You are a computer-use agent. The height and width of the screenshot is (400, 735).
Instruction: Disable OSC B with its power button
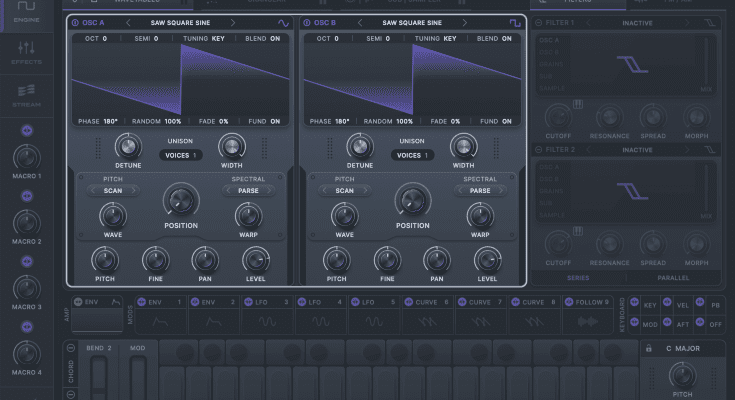tap(307, 22)
